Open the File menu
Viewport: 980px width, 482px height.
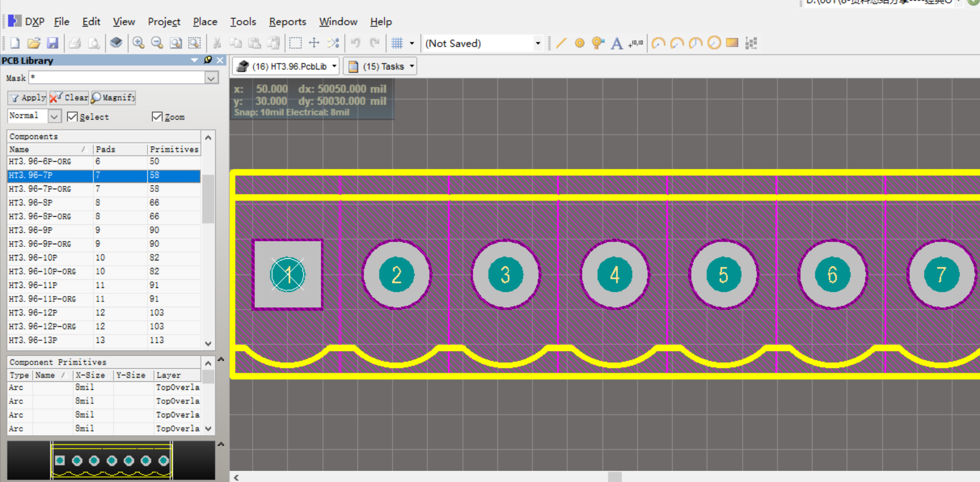(61, 22)
